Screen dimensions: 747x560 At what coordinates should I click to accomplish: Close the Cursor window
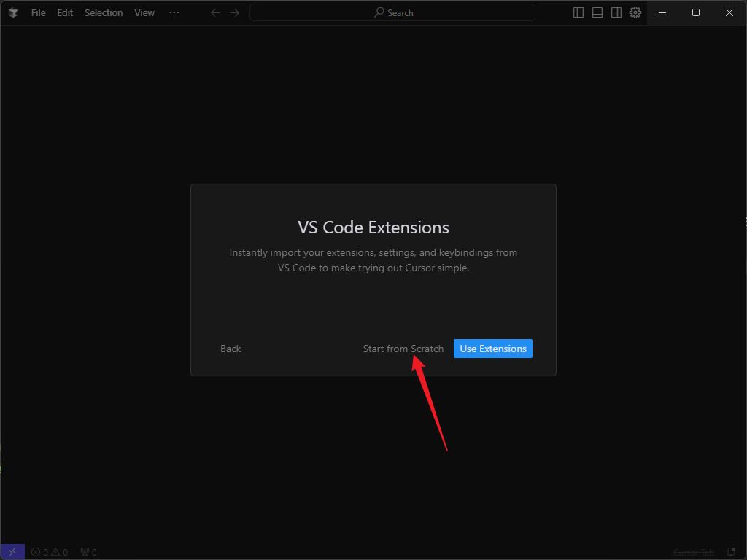pyautogui.click(x=729, y=13)
